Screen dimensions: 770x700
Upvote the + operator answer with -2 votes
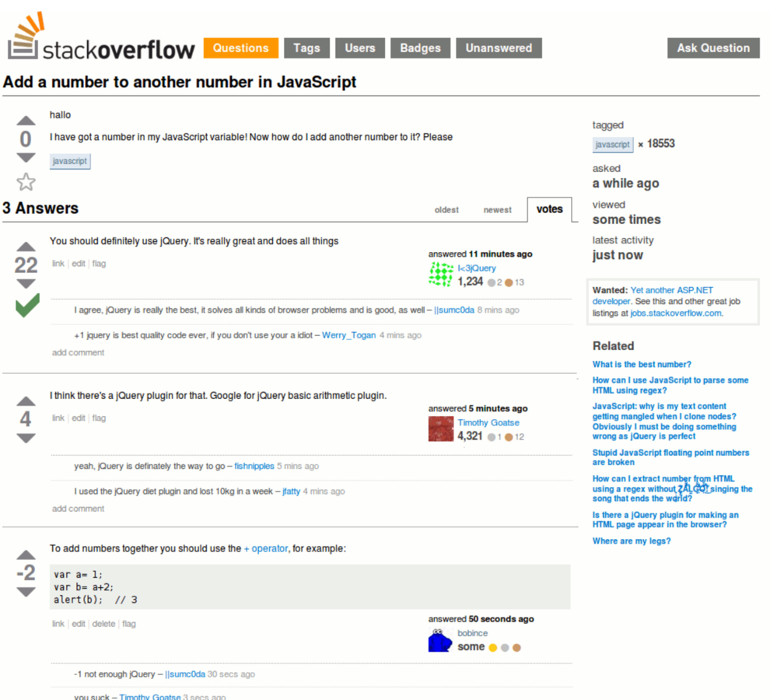pyautogui.click(x=26, y=555)
